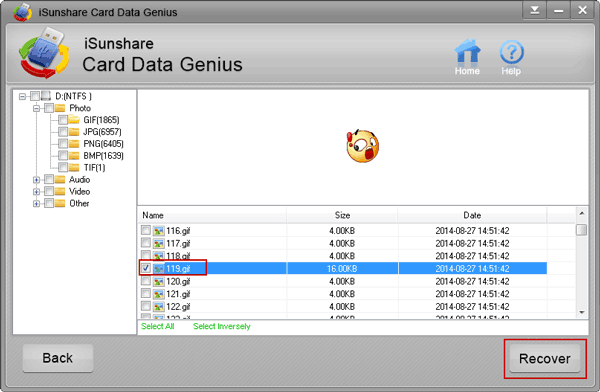Check the box for 117.gif

pos(146,243)
